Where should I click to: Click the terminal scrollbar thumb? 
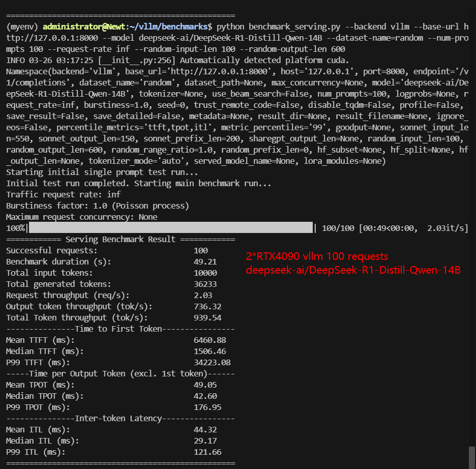coord(471,457)
